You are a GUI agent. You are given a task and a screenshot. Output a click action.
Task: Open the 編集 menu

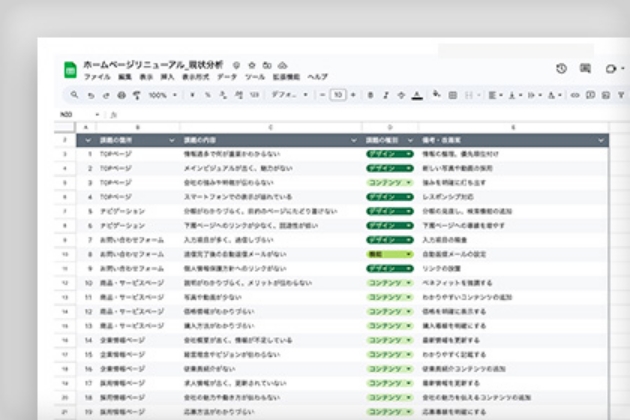(125, 77)
